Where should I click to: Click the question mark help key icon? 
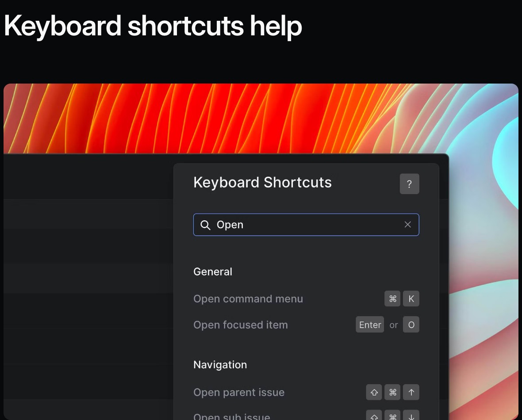coord(410,184)
